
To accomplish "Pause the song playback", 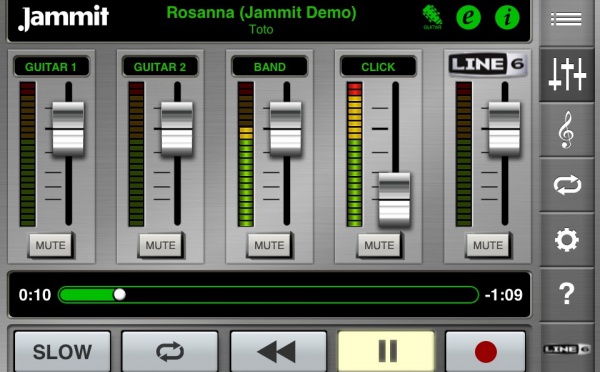I will [x=386, y=352].
